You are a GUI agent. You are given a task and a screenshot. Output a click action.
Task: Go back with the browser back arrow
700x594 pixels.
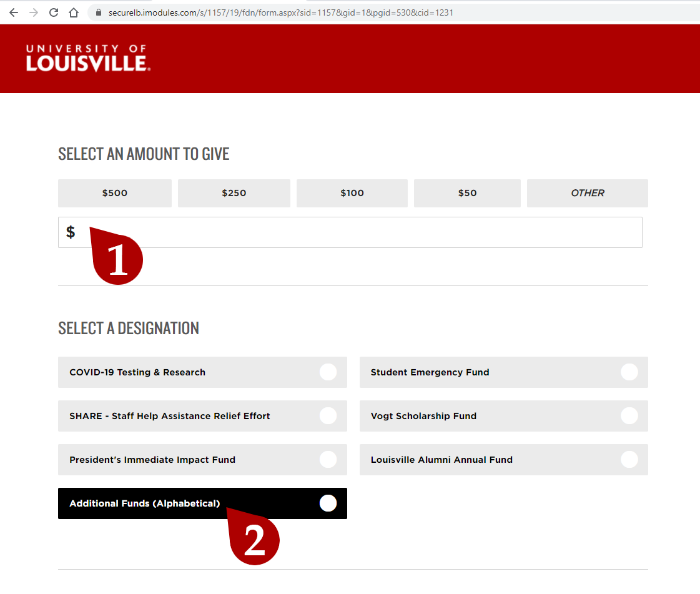14,12
